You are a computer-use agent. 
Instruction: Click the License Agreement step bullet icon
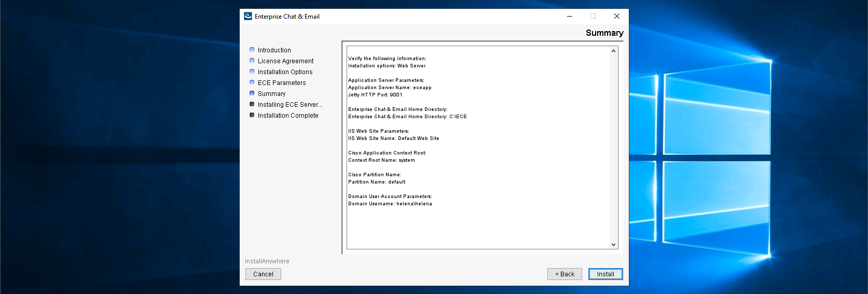pos(252,61)
